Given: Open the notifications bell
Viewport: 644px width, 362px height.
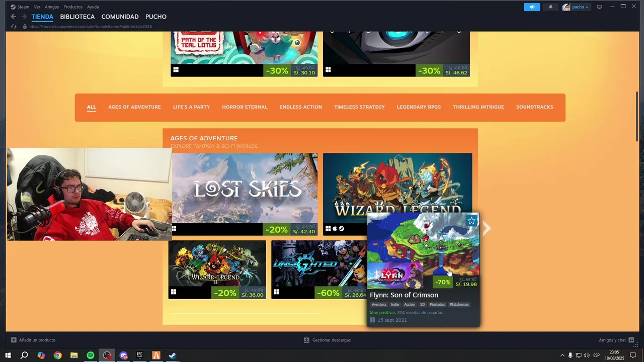Looking at the screenshot, I should pos(550,7).
